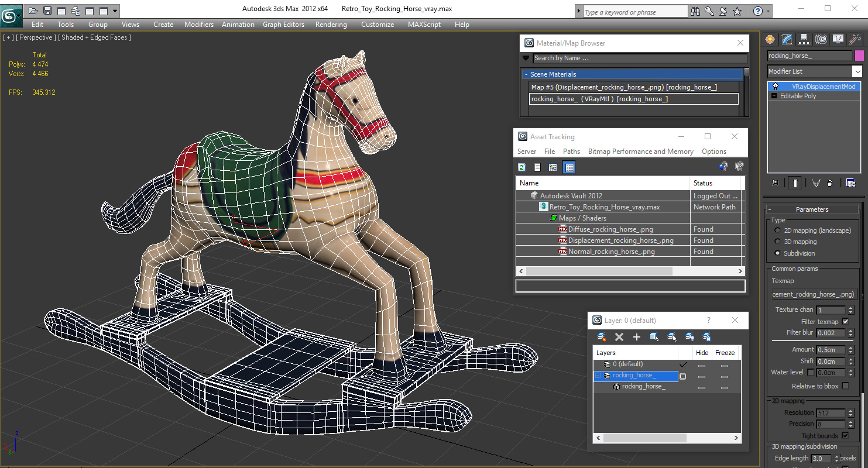Click the Pin Stack icon
Image resolution: width=868 pixels, height=468 pixels.
775,183
